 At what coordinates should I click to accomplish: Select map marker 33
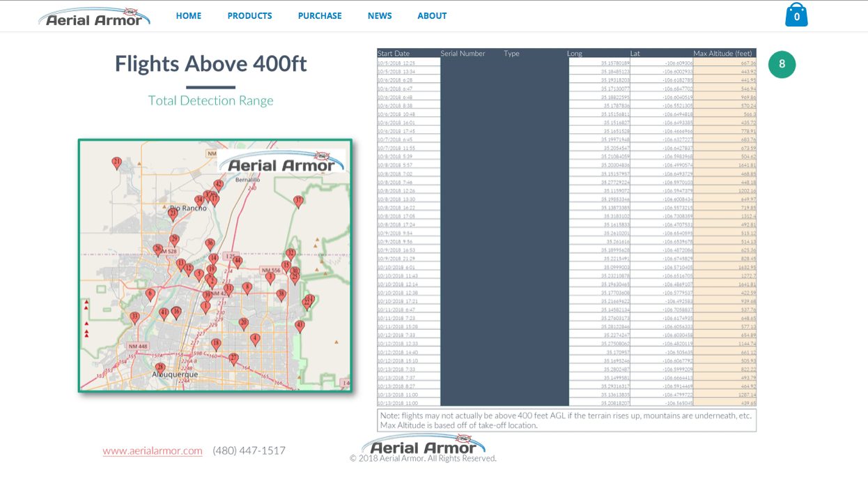click(134, 318)
